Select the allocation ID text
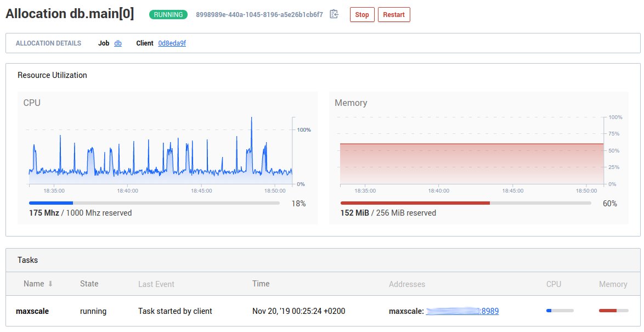This screenshot has height=332, width=644. [259, 15]
